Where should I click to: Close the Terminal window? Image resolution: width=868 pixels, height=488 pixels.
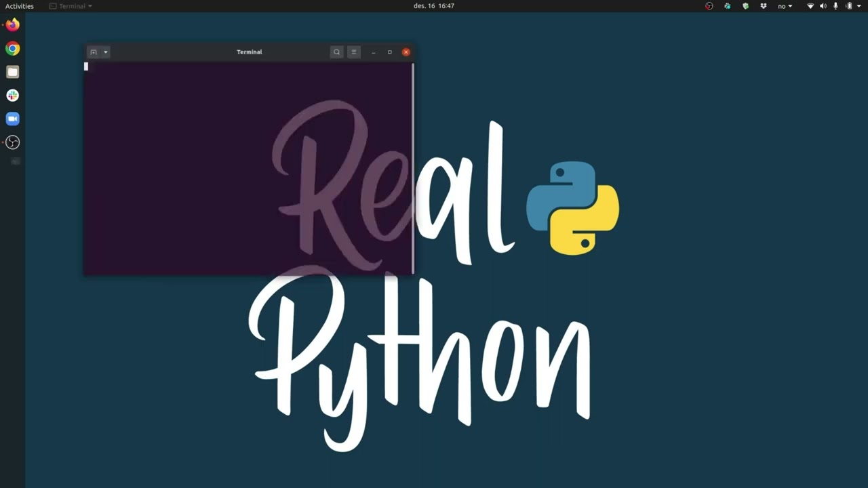tap(406, 52)
